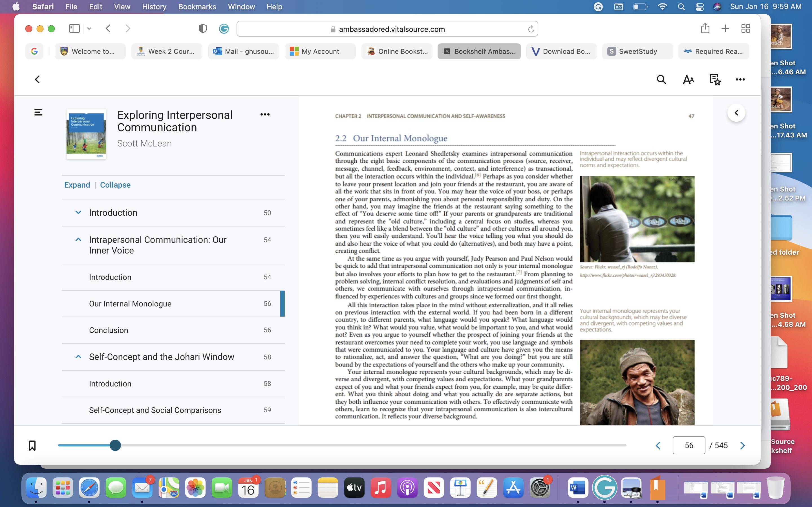Click the Expand link in contents
The width and height of the screenshot is (812, 507).
pos(77,185)
